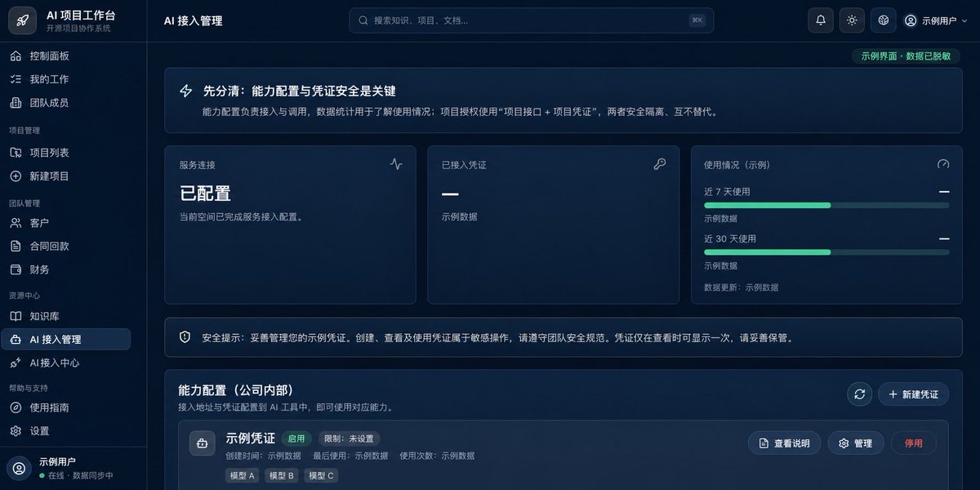Toggle light theme sun icon
Screen dimensions: 980x490
click(852, 20)
